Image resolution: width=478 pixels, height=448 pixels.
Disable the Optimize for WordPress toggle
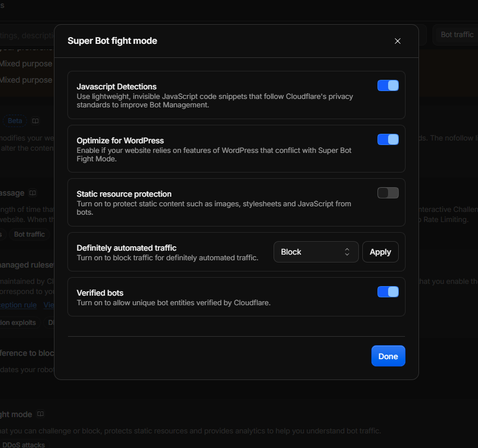click(388, 139)
